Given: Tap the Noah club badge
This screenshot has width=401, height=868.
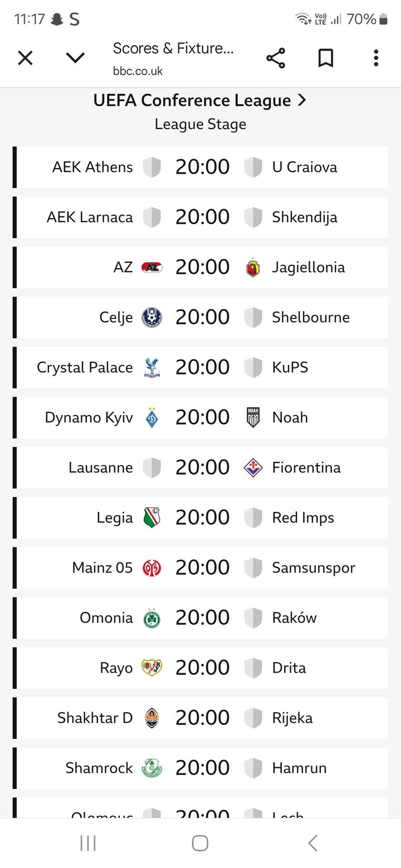Looking at the screenshot, I should [253, 417].
